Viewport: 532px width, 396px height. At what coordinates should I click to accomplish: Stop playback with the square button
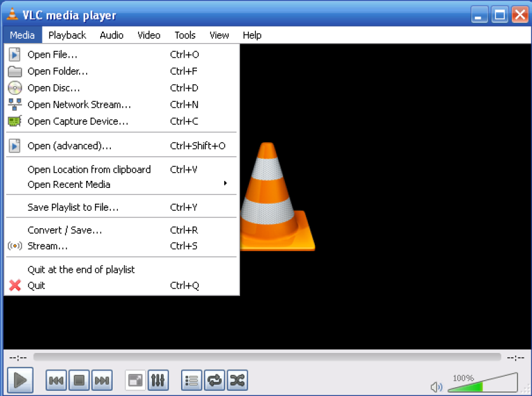(x=79, y=380)
